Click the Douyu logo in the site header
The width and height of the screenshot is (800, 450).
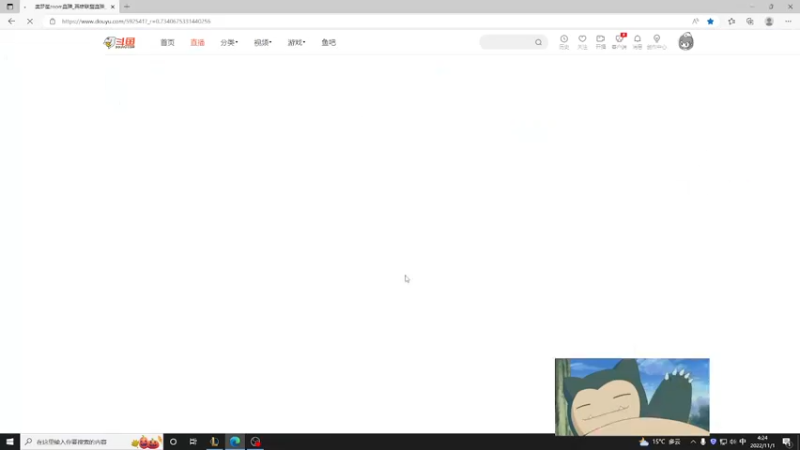coord(119,42)
